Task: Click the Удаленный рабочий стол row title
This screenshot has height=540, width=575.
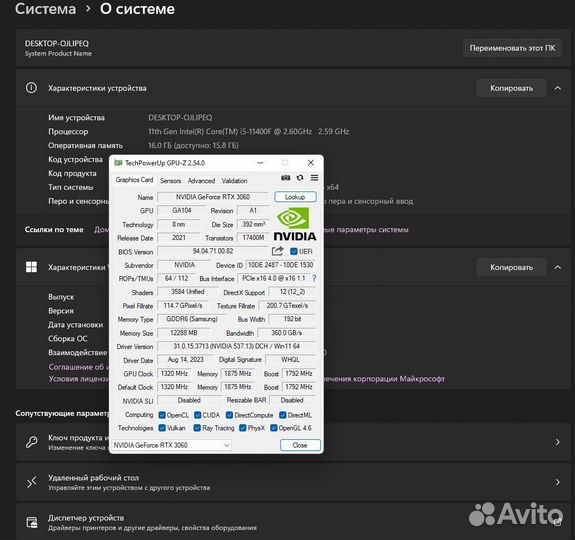Action: point(94,478)
